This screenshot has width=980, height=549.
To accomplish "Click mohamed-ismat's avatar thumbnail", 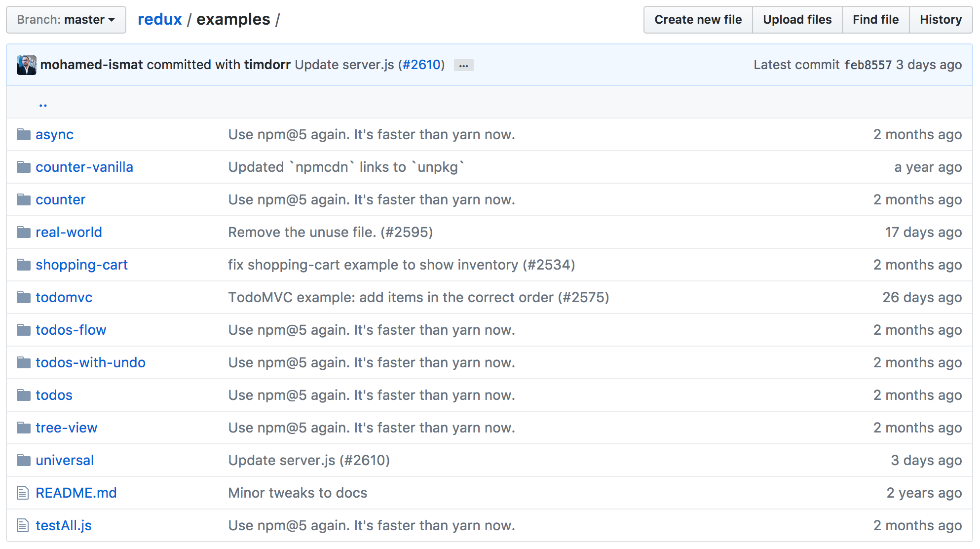I will point(26,65).
